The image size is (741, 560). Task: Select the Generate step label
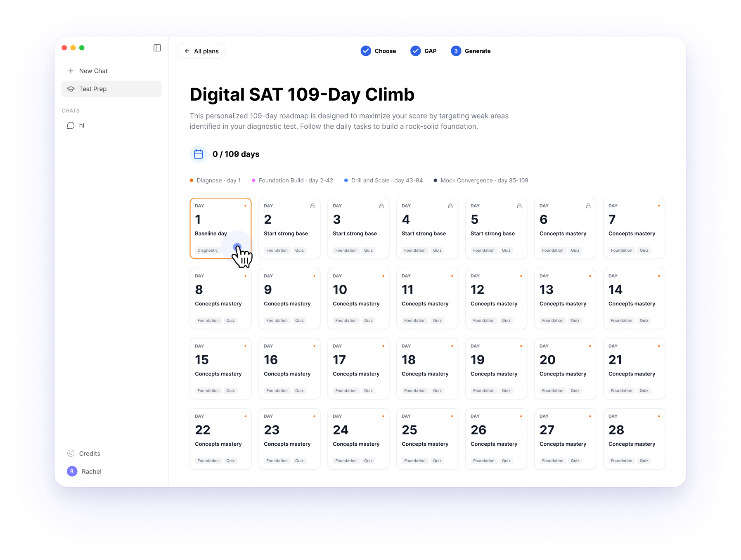point(478,51)
